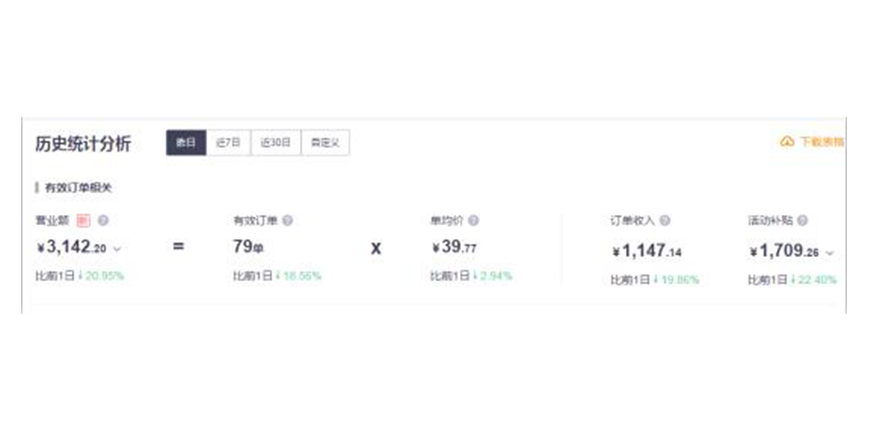Viewport: 869px width, 431px height.
Task: Click the ¥1,147.14 order income value
Action: click(647, 252)
